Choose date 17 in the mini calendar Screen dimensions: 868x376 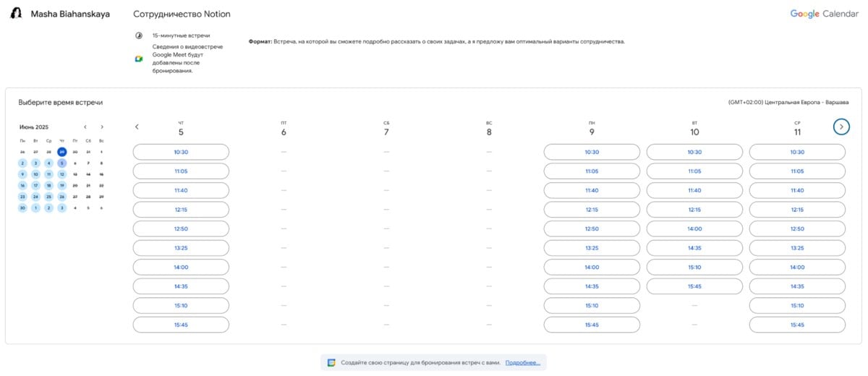pos(35,185)
